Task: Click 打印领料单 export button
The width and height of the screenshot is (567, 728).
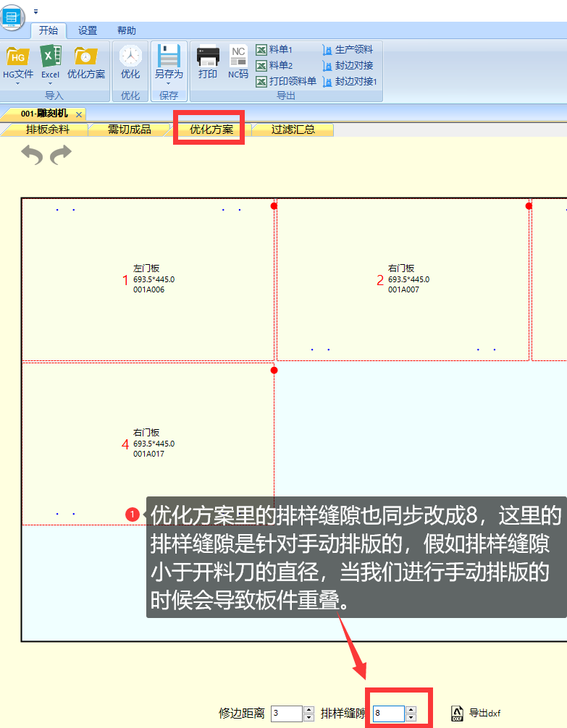Action: click(286, 81)
